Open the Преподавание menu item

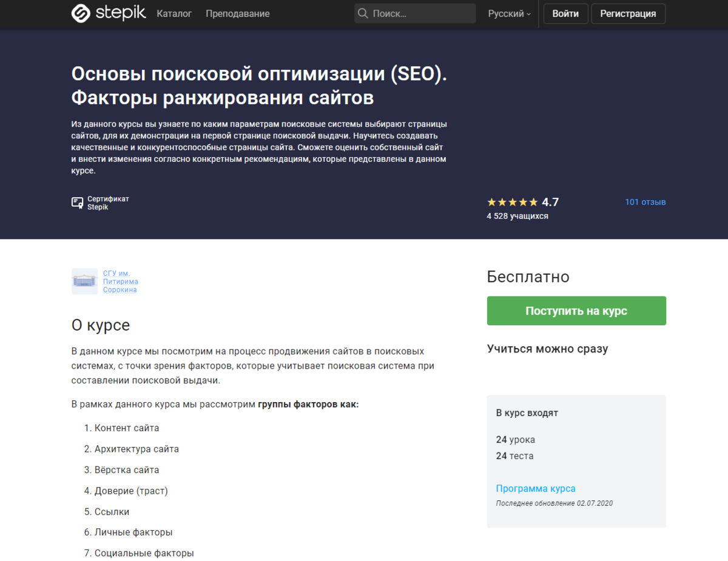pyautogui.click(x=237, y=13)
